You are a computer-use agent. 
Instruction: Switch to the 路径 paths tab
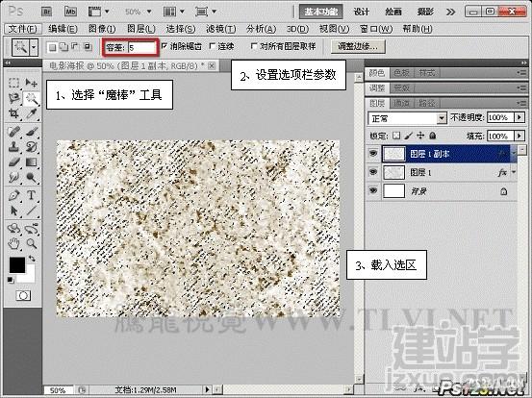(426, 103)
